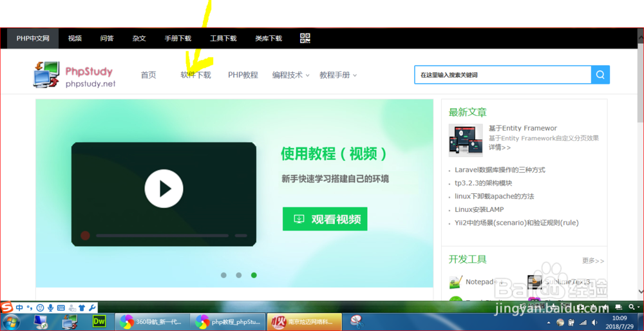The image size is (644, 331).
Task: Open the IME wrench toolbox icon
Action: [x=92, y=308]
